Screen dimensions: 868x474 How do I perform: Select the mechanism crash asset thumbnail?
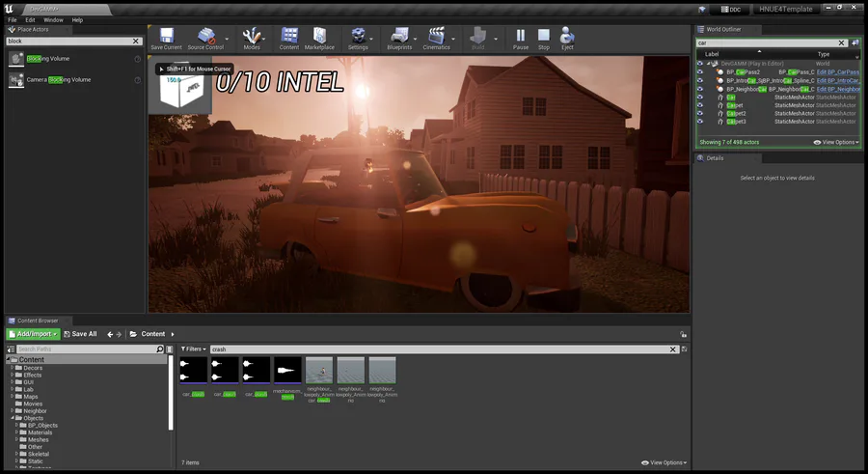(x=287, y=371)
